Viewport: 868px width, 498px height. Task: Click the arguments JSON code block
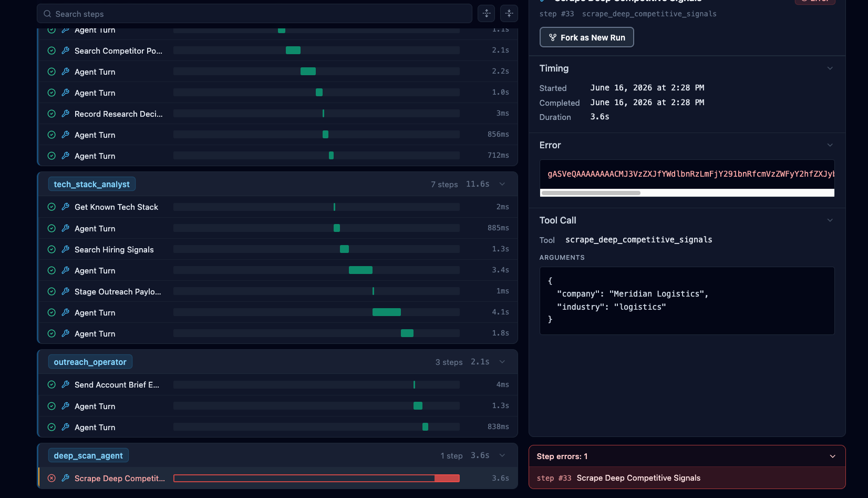[687, 301]
